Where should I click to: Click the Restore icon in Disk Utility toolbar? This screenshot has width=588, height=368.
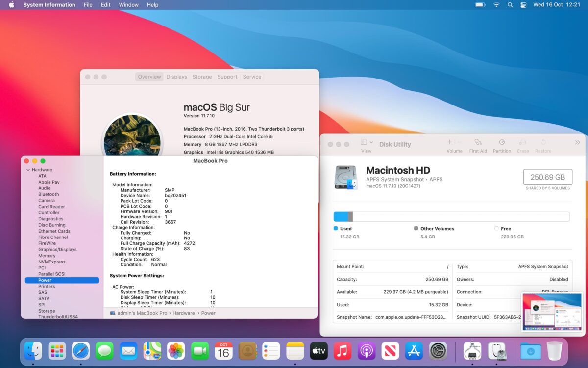point(543,142)
